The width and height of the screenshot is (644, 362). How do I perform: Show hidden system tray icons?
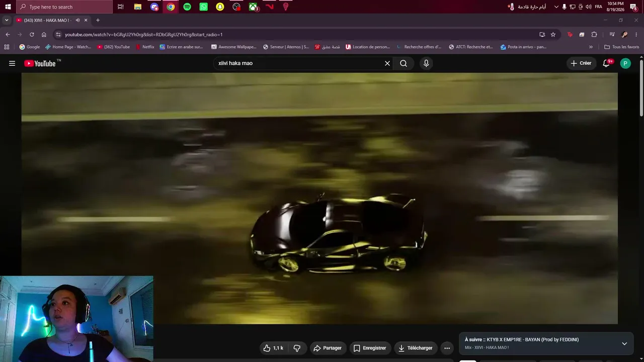556,7
